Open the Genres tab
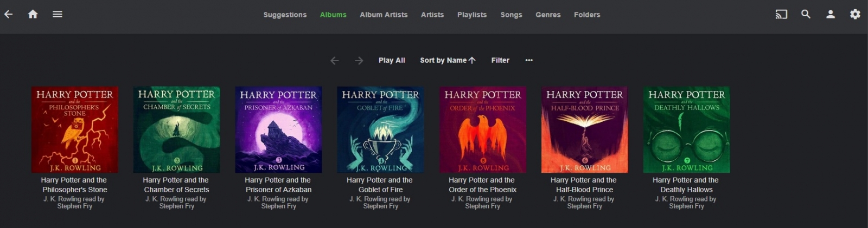This screenshot has width=868, height=228. (548, 15)
